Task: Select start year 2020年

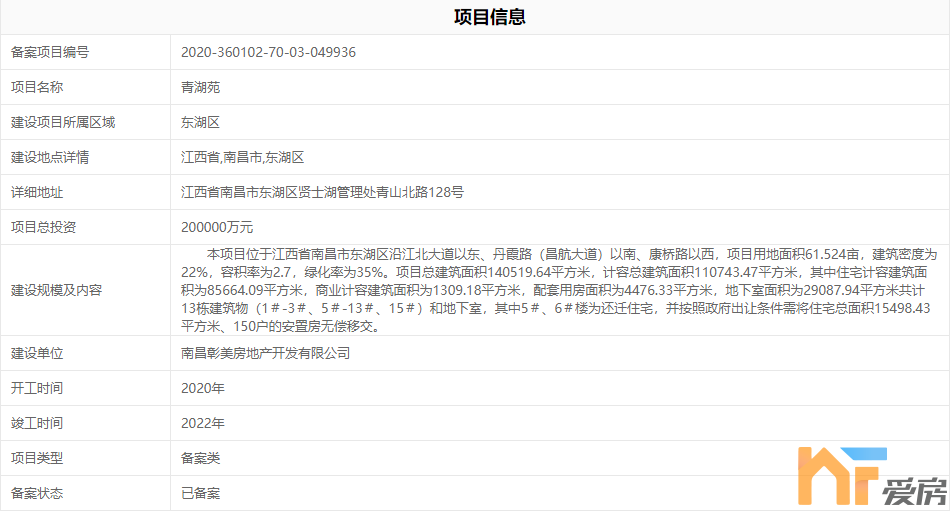Action: pos(203,389)
